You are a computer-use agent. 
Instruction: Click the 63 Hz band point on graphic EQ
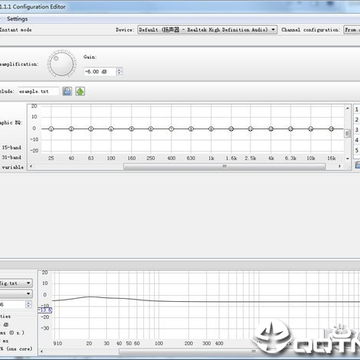click(91, 129)
